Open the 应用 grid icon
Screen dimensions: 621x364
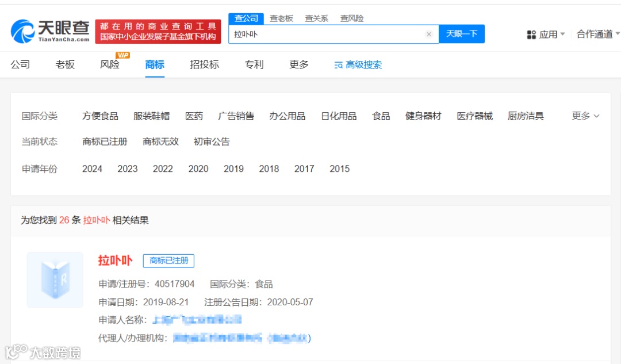pos(531,35)
